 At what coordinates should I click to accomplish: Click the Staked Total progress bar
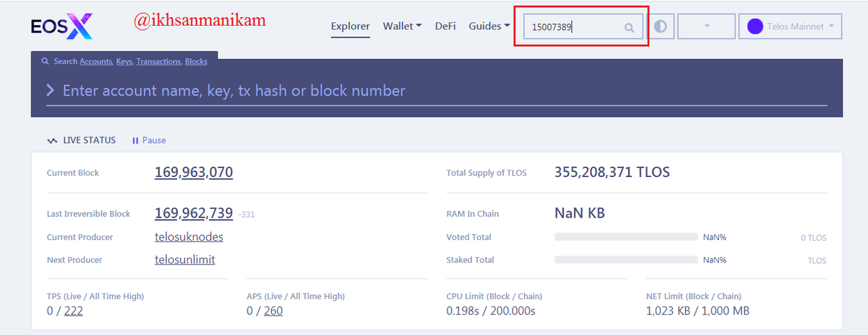tap(626, 260)
